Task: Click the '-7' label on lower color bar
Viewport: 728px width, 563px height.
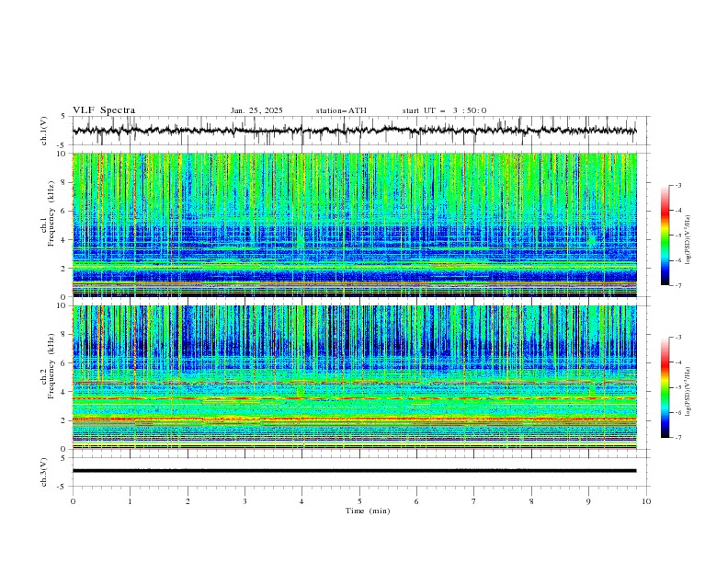Action: pos(678,438)
